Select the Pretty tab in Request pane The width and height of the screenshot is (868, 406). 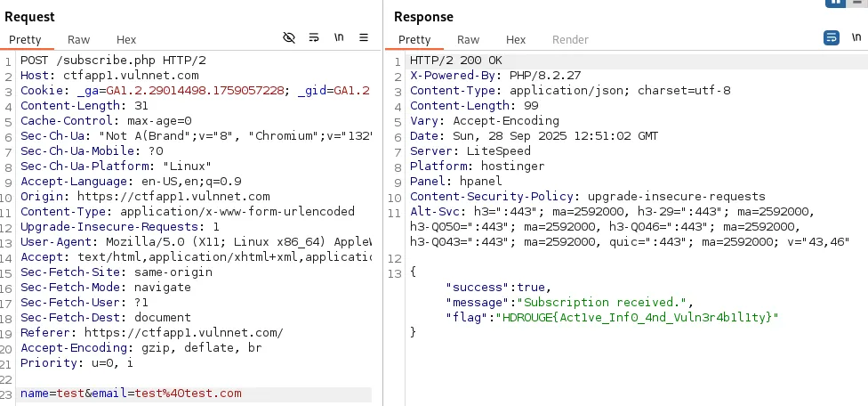[26, 40]
